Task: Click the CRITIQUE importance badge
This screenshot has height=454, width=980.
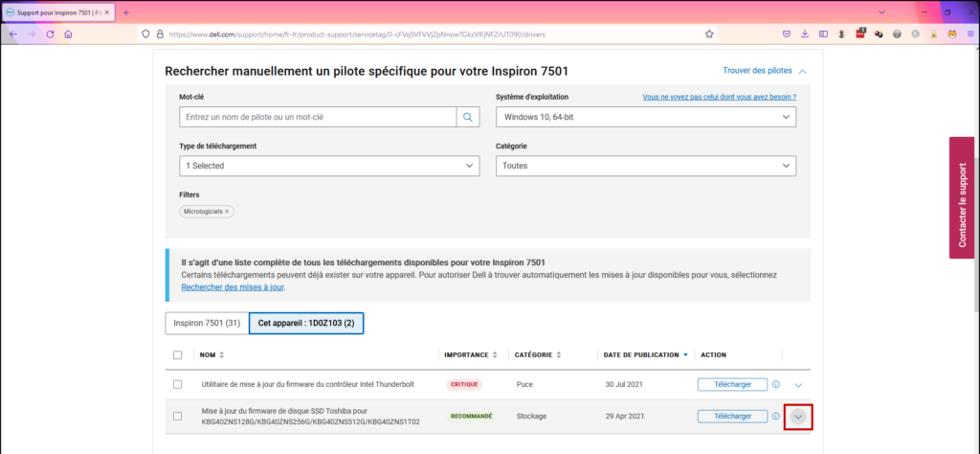Action: pos(464,385)
